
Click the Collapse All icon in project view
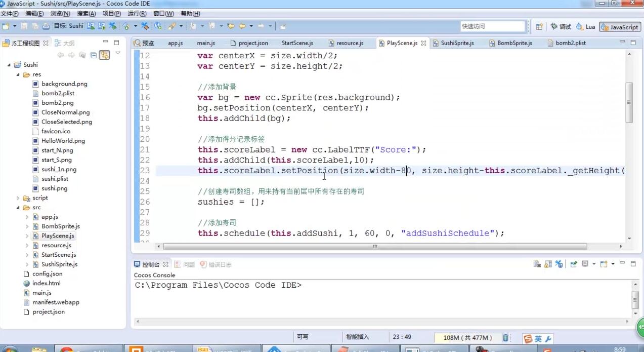[x=94, y=55]
